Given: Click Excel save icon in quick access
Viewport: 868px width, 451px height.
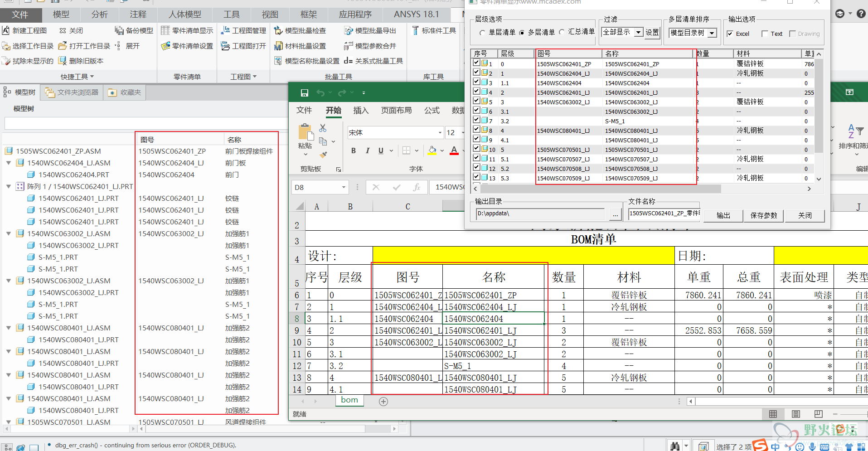Looking at the screenshot, I should pos(305,93).
